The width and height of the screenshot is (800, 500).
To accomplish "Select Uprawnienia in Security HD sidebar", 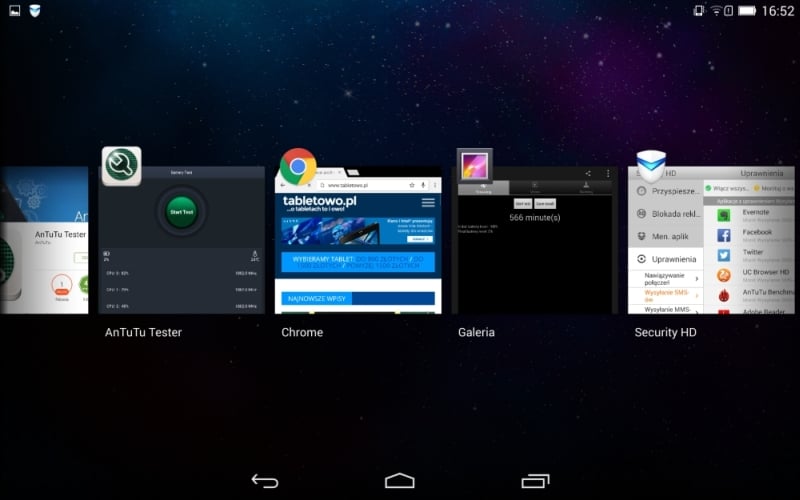I will [665, 259].
